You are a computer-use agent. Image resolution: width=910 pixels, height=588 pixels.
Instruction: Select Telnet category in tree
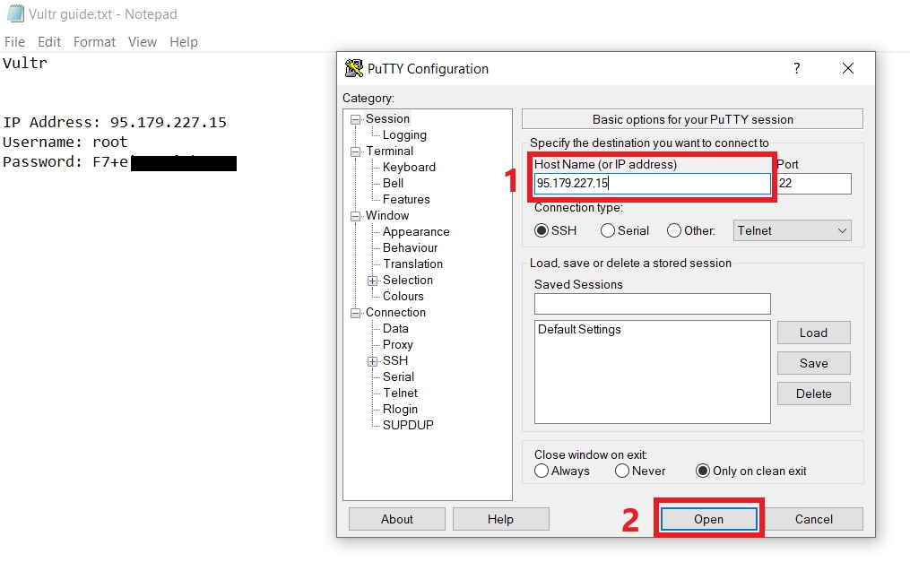tap(400, 393)
